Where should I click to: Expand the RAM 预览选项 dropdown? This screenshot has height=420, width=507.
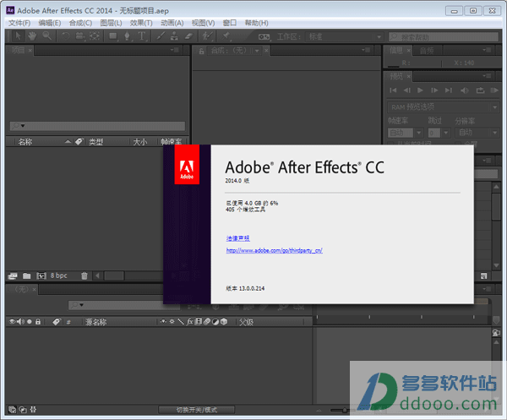444,107
